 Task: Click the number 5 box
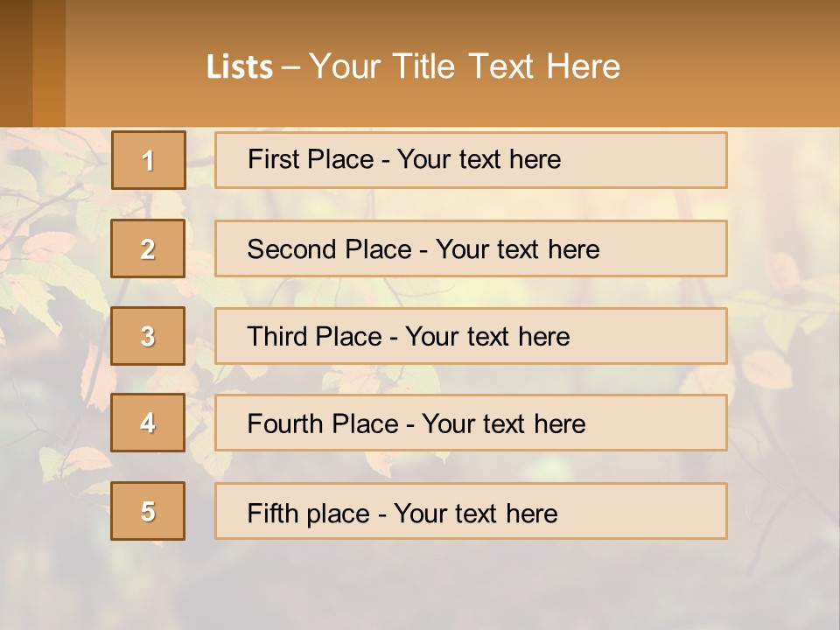tap(148, 511)
